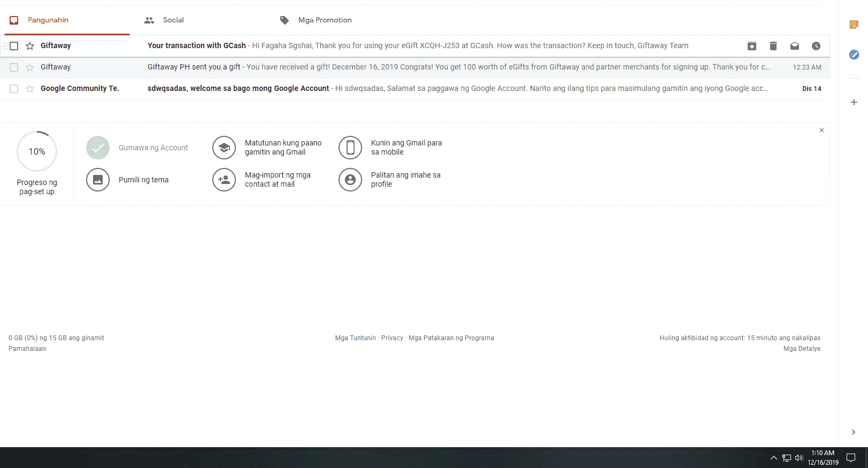
Task: Open Mga Patakaran ng Programa link
Action: (x=451, y=338)
